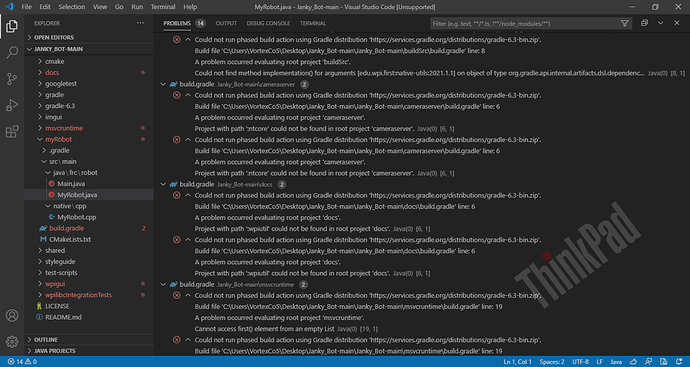
Task: Click error icon of native-utils implementation() problem
Action: 176,40
